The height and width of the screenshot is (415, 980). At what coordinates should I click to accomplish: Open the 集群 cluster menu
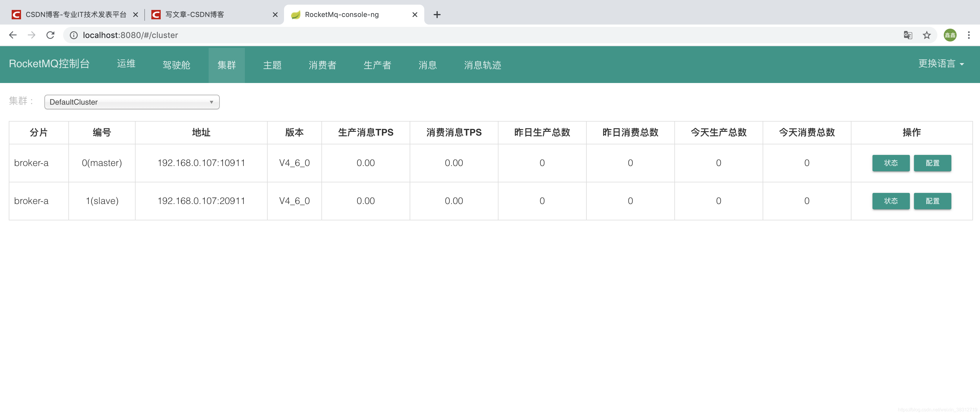tap(227, 65)
